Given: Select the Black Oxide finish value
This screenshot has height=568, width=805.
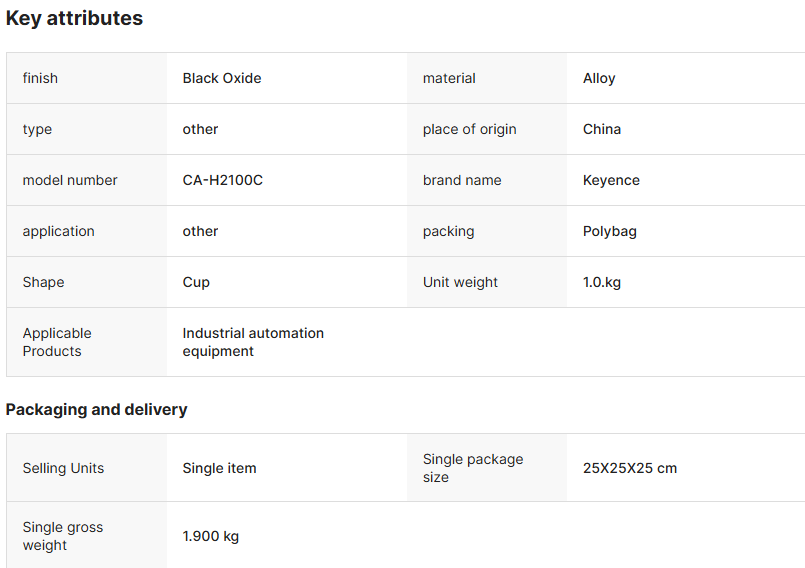Looking at the screenshot, I should tap(222, 78).
